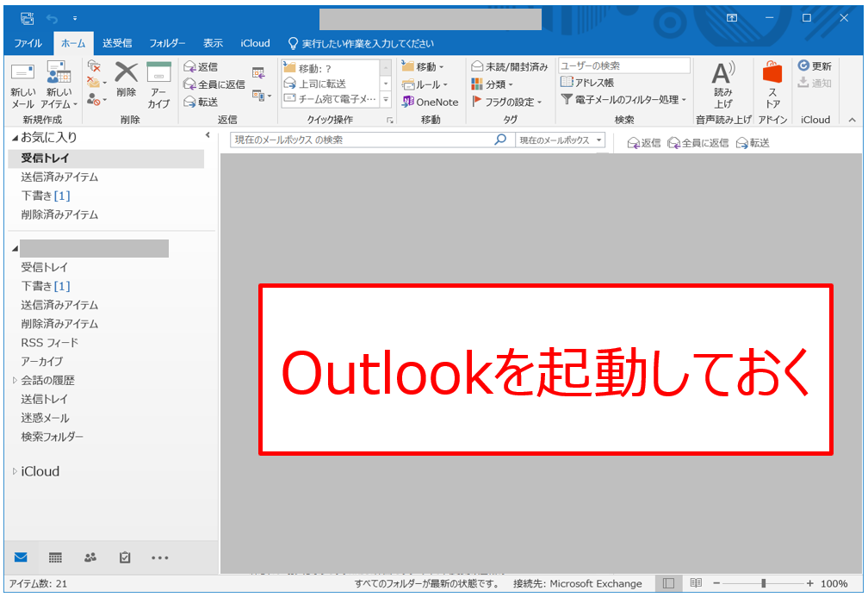The image size is (868, 597).
Task: Click the 読み上げ read aloud button
Action: click(x=723, y=84)
